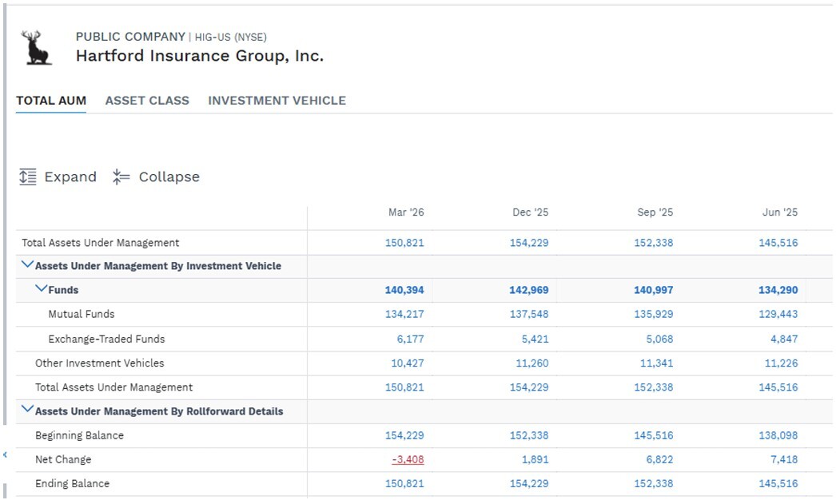Open Mar '26 Net Change value -3,408
Viewport: 836px width, 504px height.
[408, 459]
